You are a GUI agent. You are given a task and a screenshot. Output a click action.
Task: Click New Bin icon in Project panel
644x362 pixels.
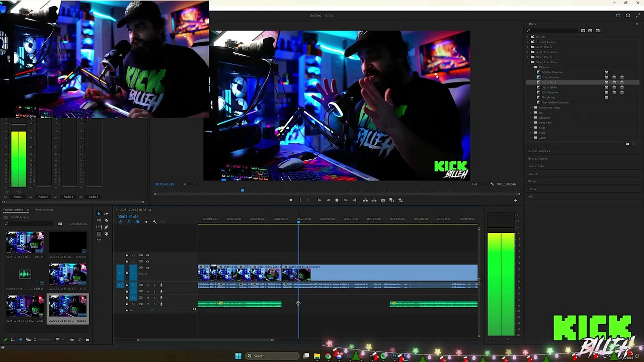(87, 340)
